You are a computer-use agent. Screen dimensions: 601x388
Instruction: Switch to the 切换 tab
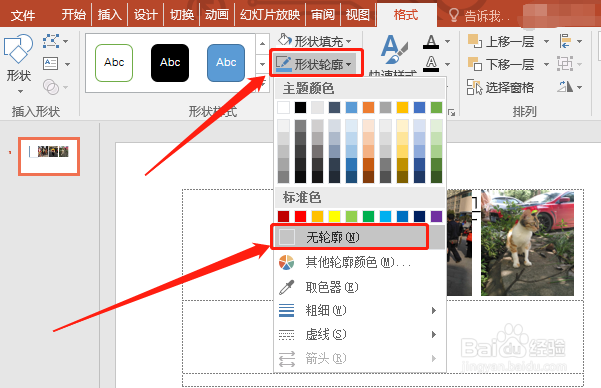coord(182,15)
